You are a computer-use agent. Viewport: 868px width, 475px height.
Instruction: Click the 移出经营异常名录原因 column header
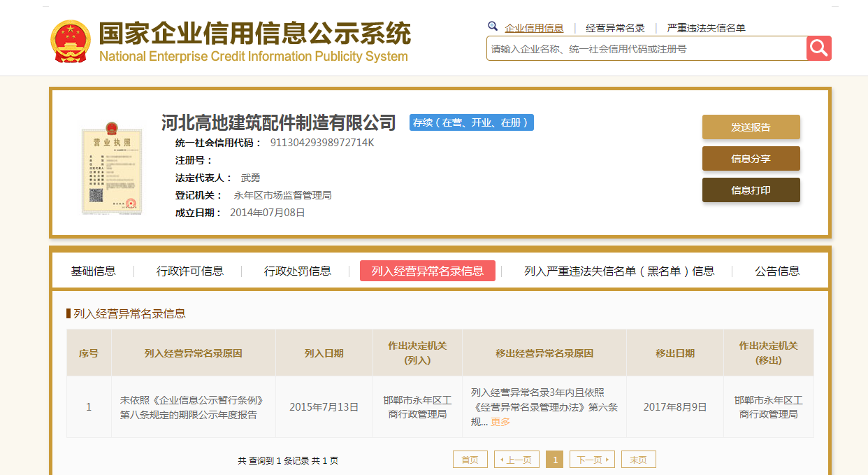pyautogui.click(x=544, y=353)
